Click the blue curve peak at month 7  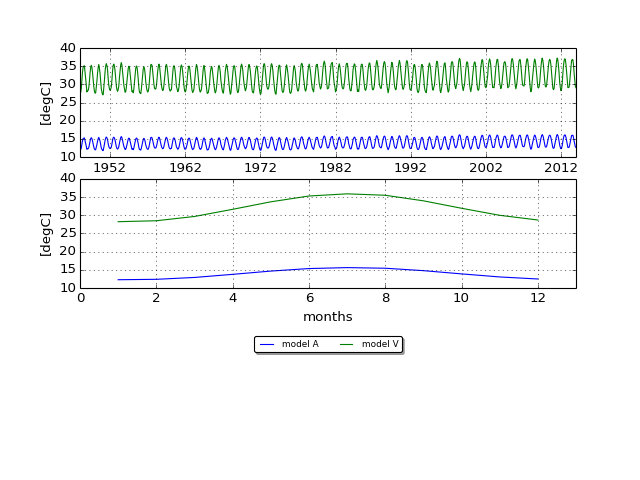coord(347,268)
